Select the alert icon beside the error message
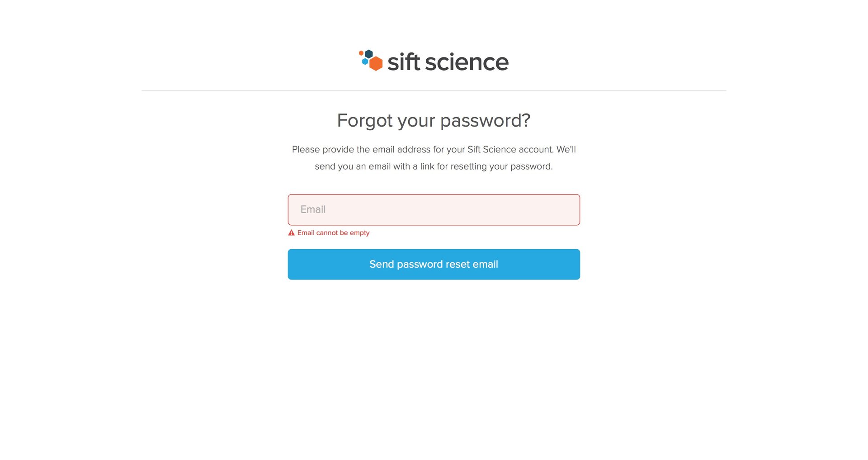This screenshot has height=460, width=868. point(291,232)
